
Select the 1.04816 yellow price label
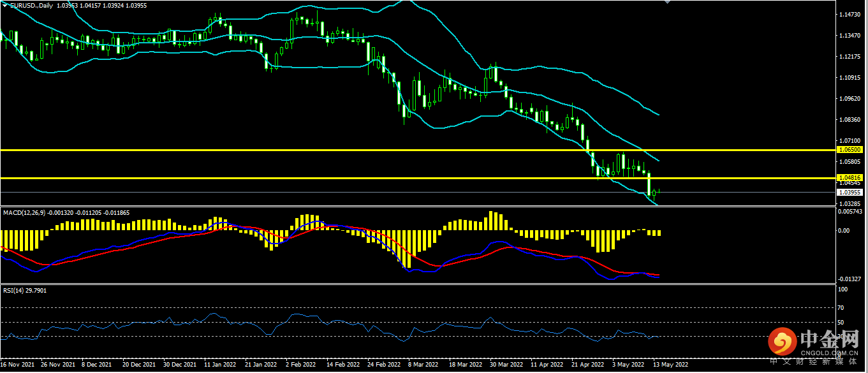850,178
